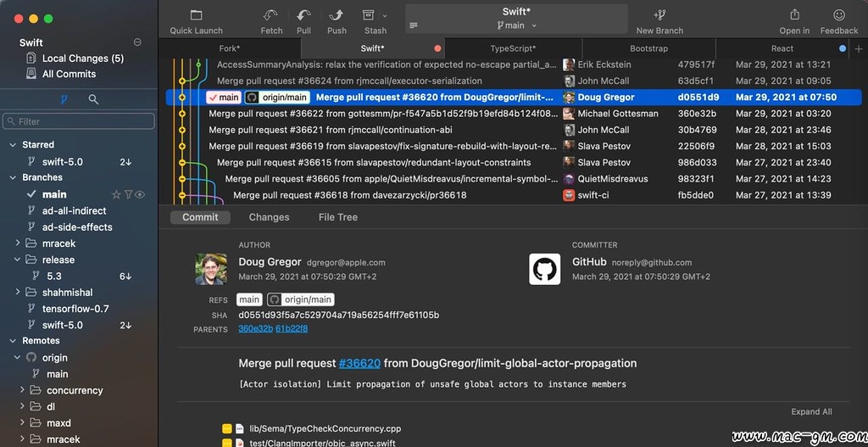
Task: Open the Stash dropdown arrow
Action: tap(385, 17)
